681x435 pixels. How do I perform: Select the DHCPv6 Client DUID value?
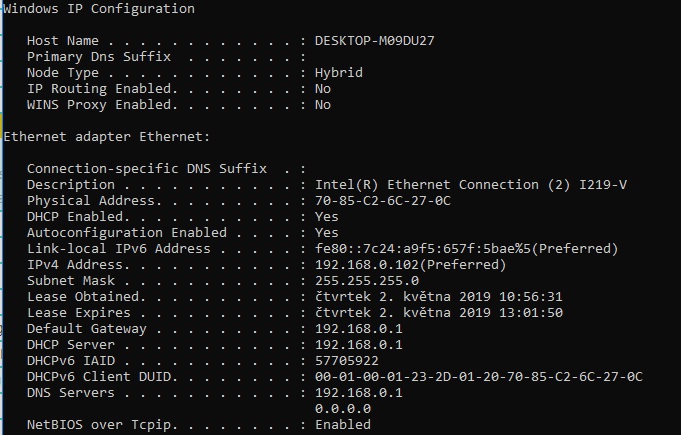(478, 376)
